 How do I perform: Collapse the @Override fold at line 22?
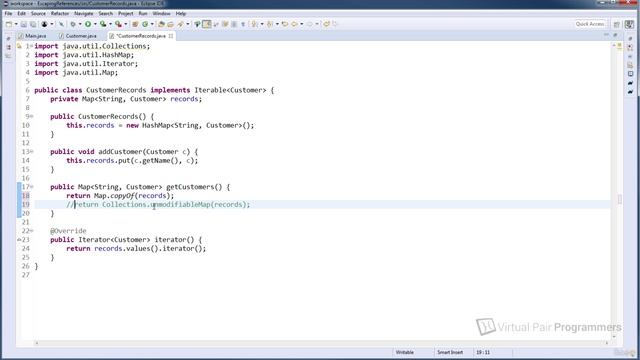click(x=31, y=231)
